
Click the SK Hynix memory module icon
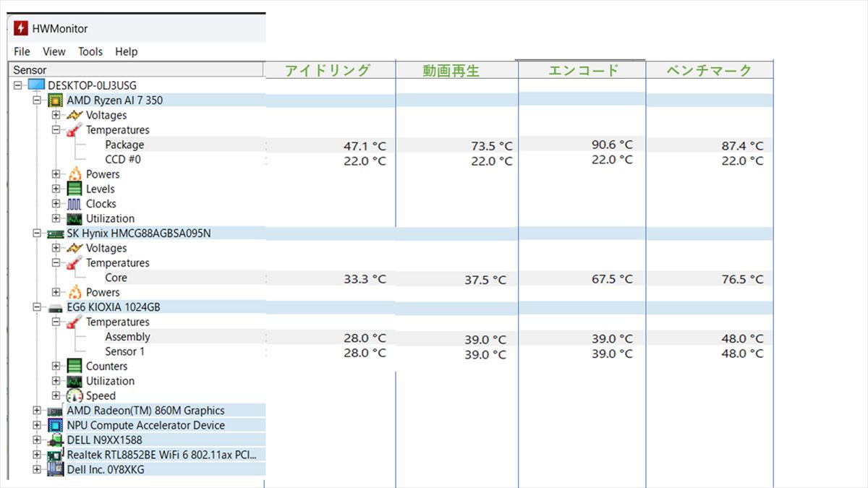pyautogui.click(x=55, y=234)
